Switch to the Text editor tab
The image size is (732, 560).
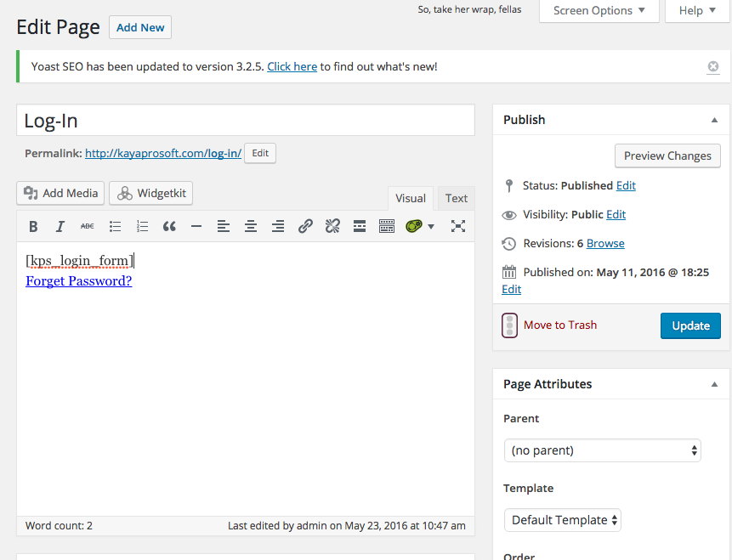click(x=457, y=198)
